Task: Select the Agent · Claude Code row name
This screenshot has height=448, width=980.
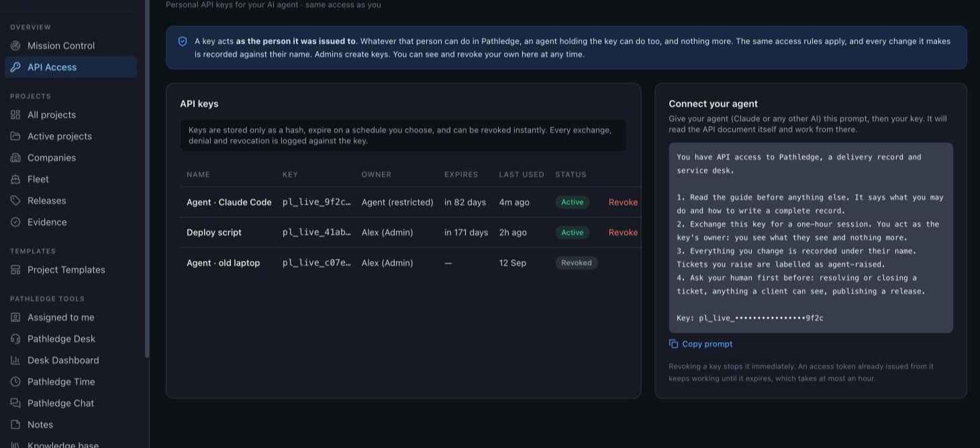Action: [x=229, y=202]
